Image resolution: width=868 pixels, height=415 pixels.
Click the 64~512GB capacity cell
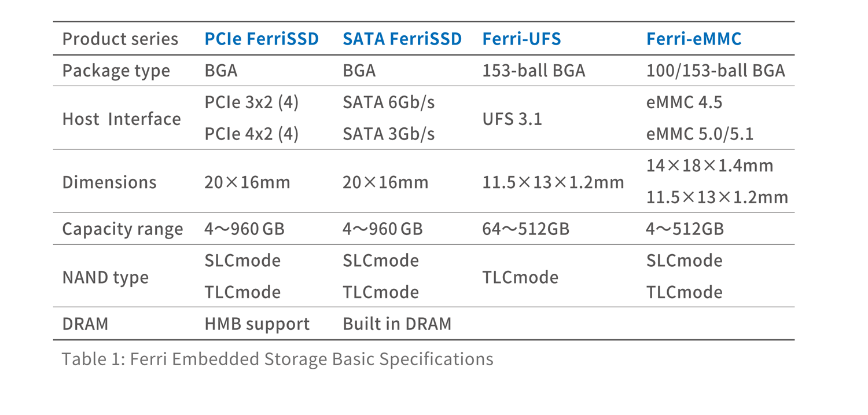[526, 229]
